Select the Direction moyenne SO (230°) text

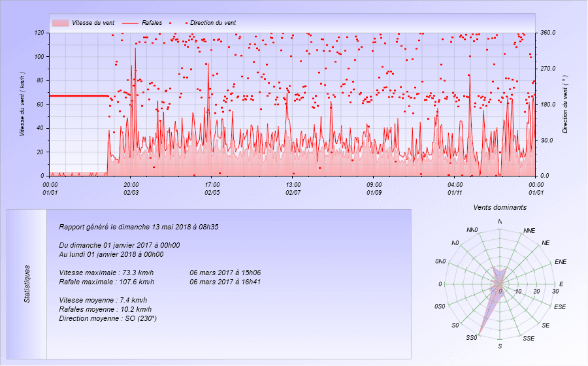pos(108,318)
